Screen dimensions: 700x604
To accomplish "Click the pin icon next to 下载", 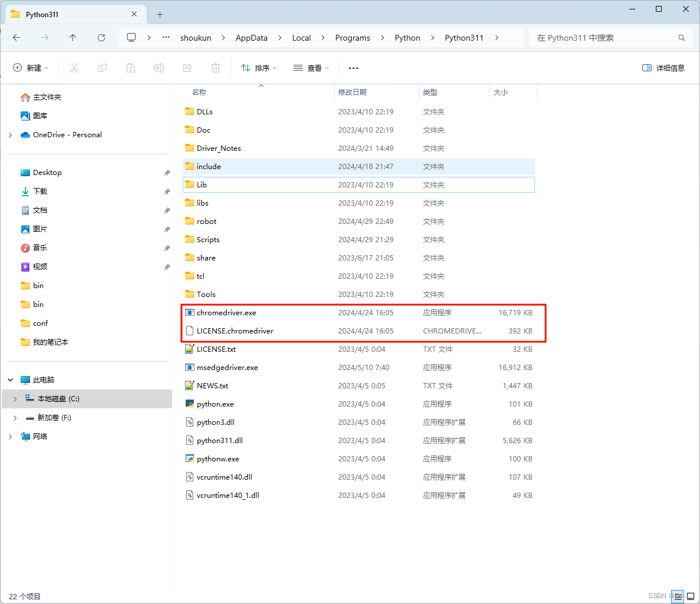I will click(167, 192).
